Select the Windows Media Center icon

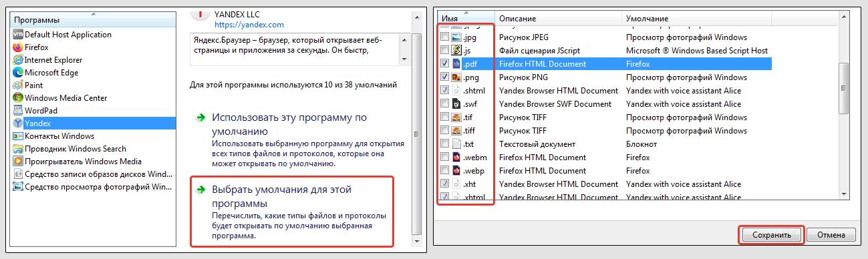[x=18, y=98]
